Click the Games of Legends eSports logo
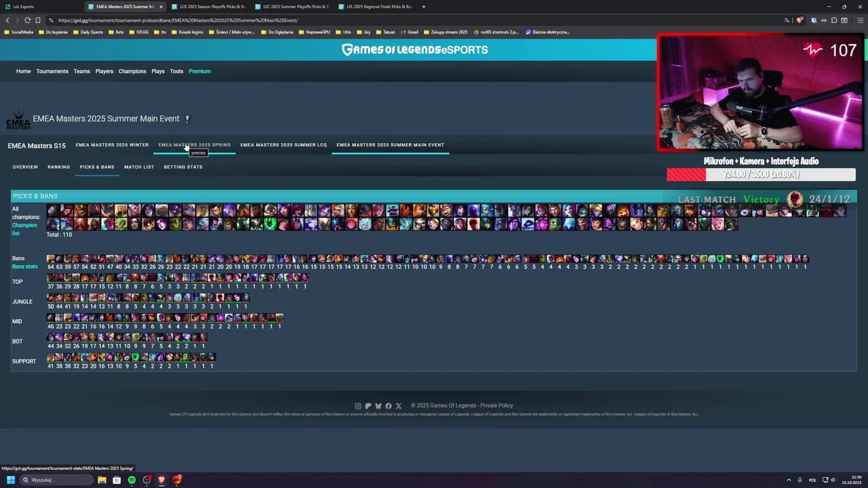The height and width of the screenshot is (488, 868). [x=414, y=49]
